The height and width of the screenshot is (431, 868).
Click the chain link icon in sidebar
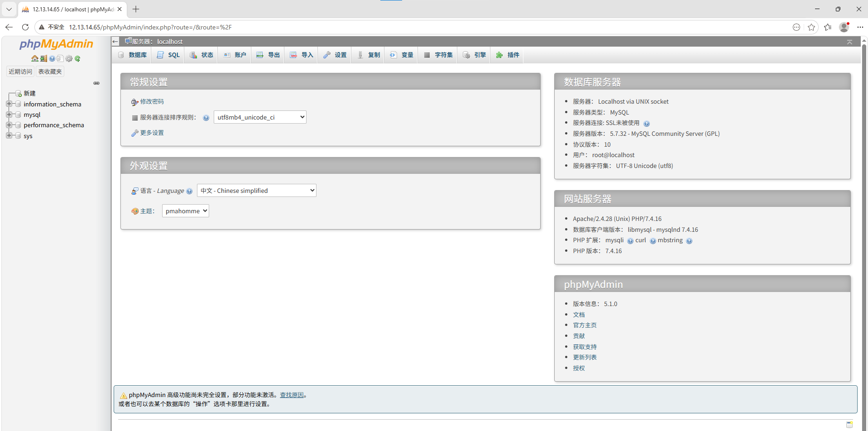click(x=96, y=83)
